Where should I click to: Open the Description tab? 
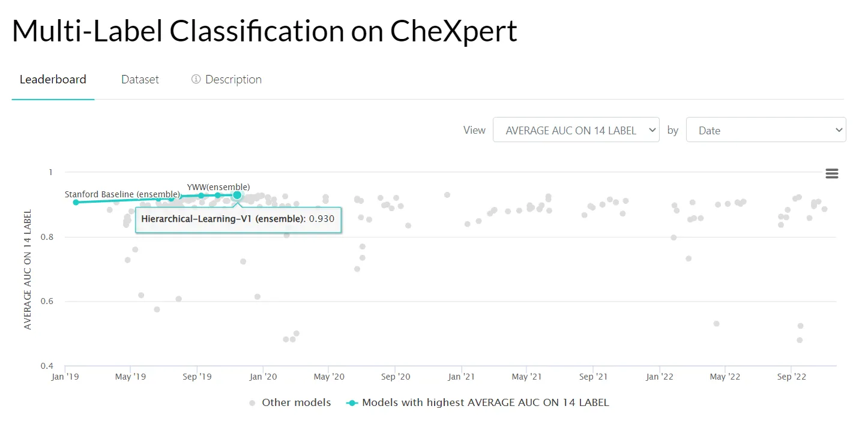click(x=233, y=79)
